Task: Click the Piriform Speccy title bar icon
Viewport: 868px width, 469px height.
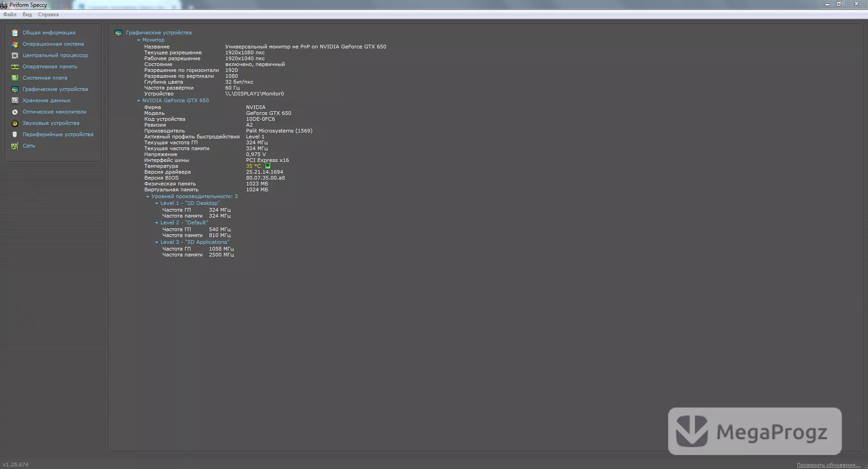Action: coord(4,5)
